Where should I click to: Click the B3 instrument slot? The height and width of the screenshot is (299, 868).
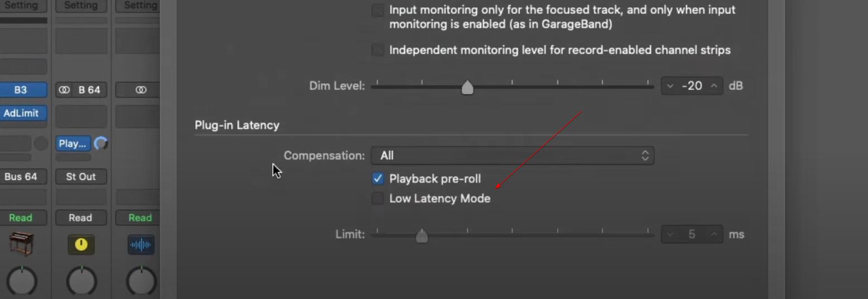click(x=21, y=89)
